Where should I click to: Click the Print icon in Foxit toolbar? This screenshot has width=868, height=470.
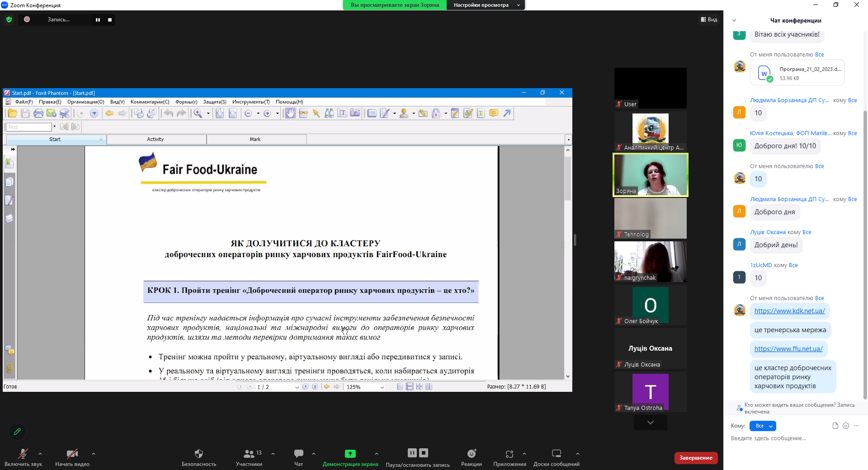coord(38,113)
